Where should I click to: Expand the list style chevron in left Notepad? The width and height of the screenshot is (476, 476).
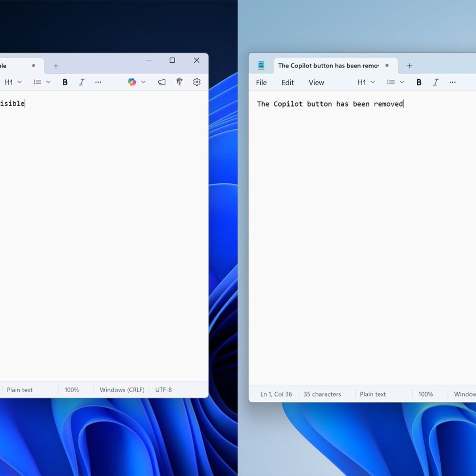tap(48, 82)
